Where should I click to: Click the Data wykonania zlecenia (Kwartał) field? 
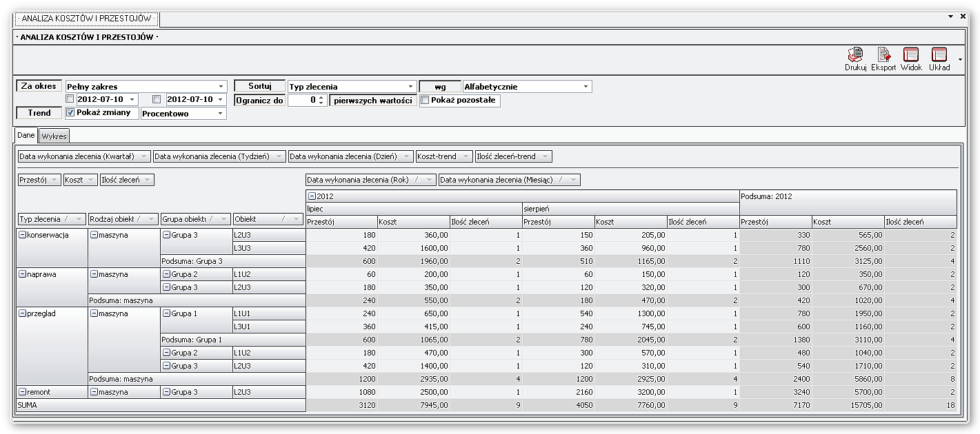(x=84, y=156)
